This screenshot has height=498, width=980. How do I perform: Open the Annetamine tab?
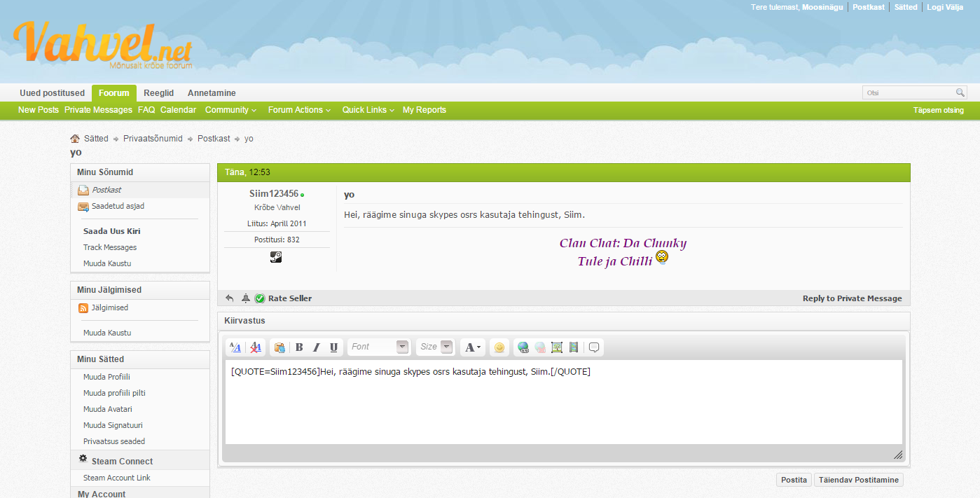point(212,93)
